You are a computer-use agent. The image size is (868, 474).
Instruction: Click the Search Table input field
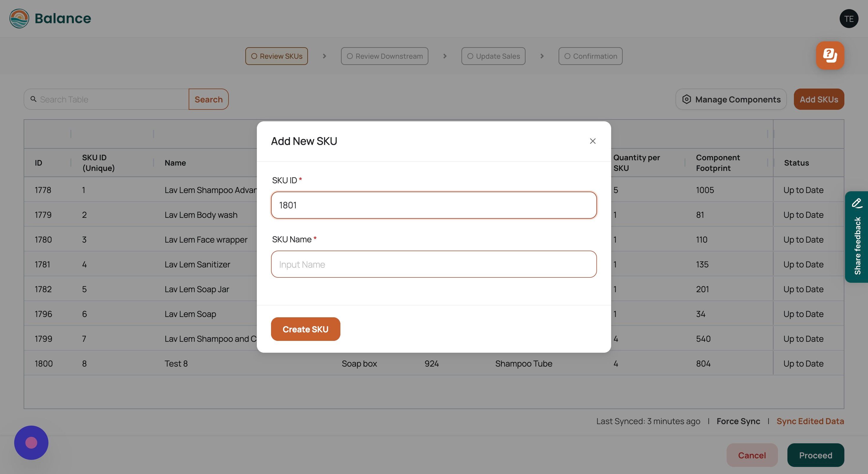pyautogui.click(x=106, y=99)
